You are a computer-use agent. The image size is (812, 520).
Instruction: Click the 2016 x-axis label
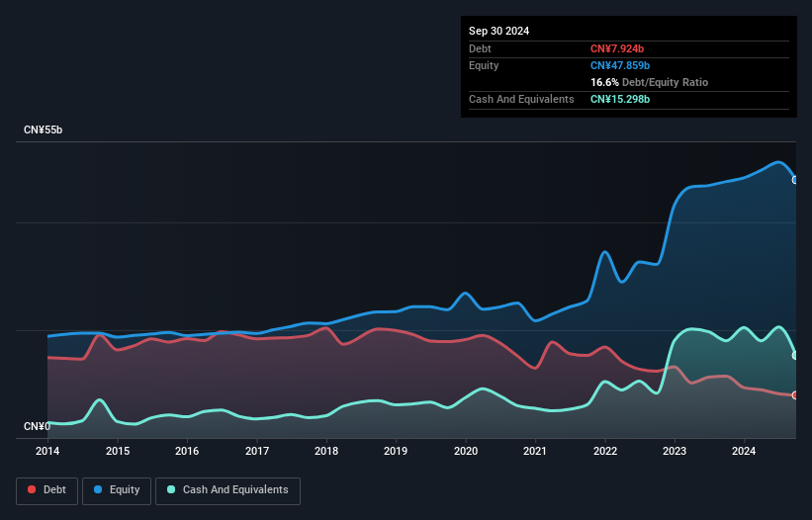[187, 451]
